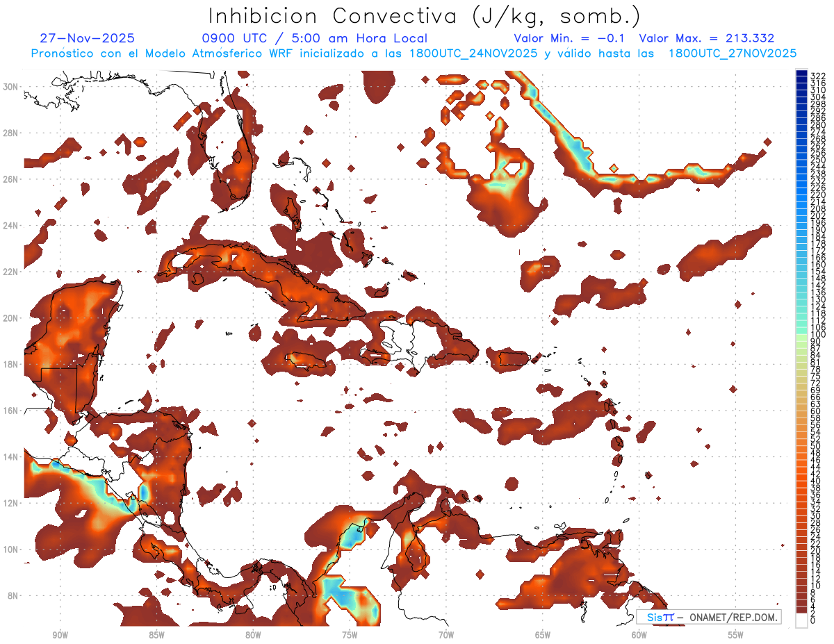
Task: Click the latitude label "28N"
Action: click(x=11, y=133)
